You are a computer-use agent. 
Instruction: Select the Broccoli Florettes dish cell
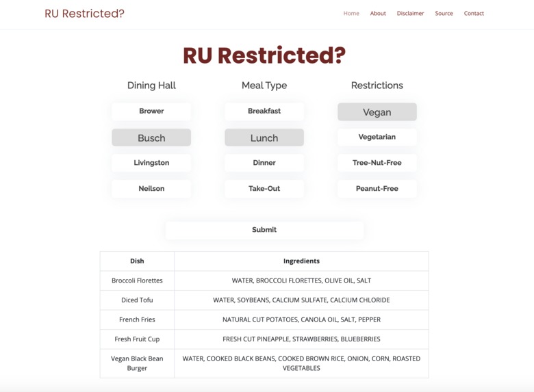pos(137,280)
